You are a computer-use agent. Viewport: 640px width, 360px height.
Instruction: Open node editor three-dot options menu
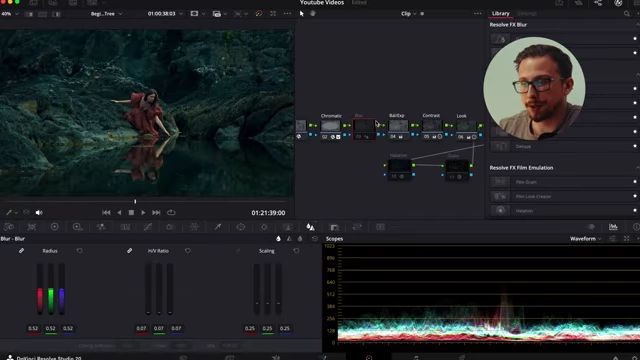pyautogui.click(x=478, y=13)
